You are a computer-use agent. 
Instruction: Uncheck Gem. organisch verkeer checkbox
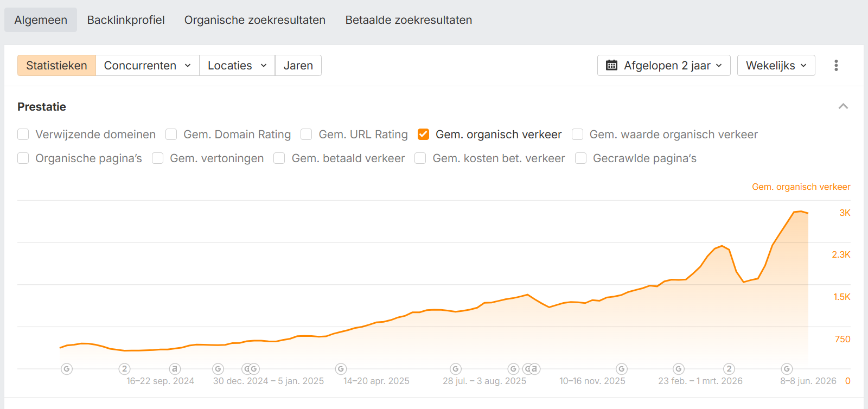[x=423, y=135]
